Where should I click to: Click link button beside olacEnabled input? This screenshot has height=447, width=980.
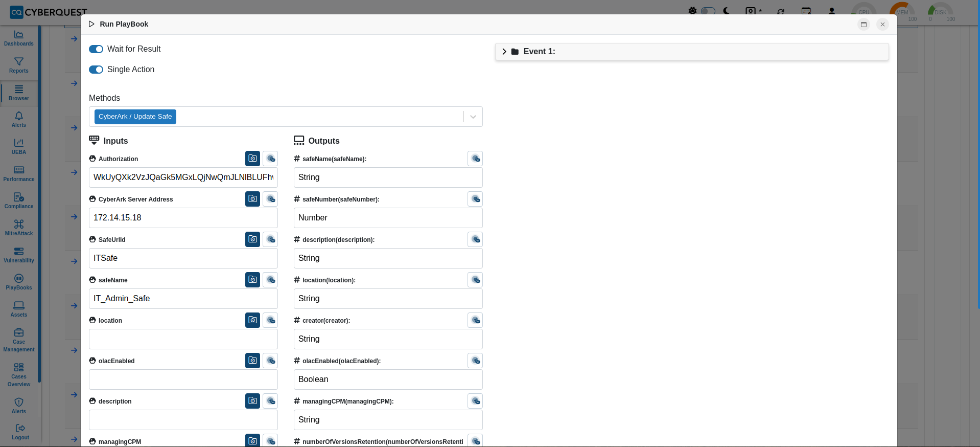pos(271,361)
